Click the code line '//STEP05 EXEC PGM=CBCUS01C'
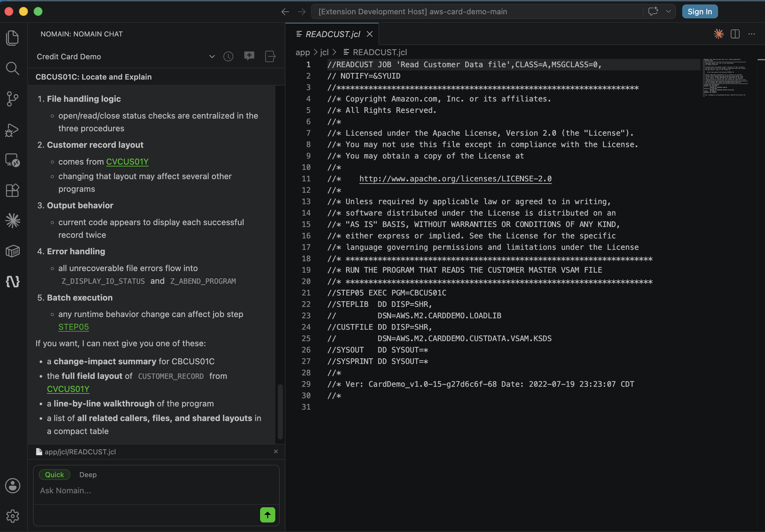 pos(387,293)
